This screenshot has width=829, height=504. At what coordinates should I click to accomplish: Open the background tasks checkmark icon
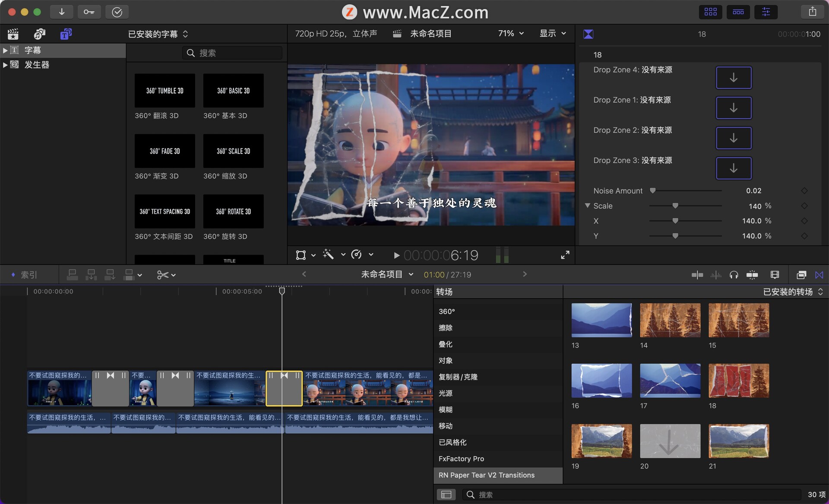point(117,12)
